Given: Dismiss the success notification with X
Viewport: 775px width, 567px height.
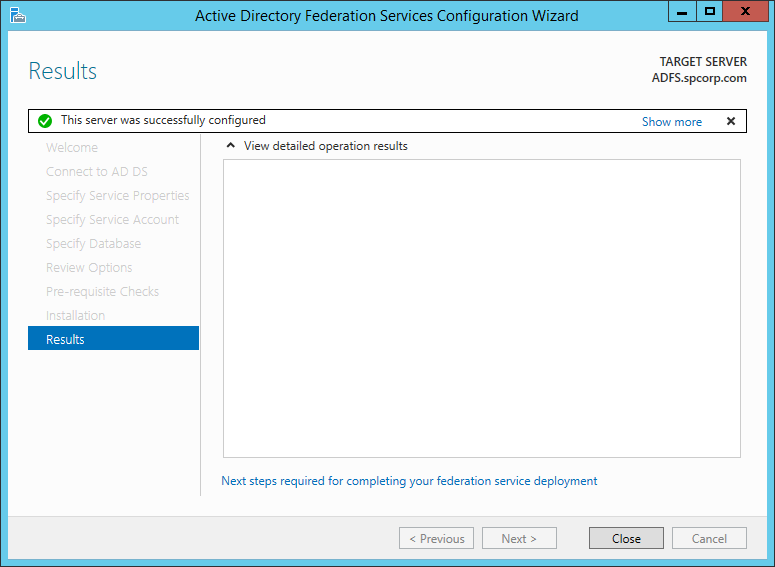Looking at the screenshot, I should pyautogui.click(x=730, y=121).
